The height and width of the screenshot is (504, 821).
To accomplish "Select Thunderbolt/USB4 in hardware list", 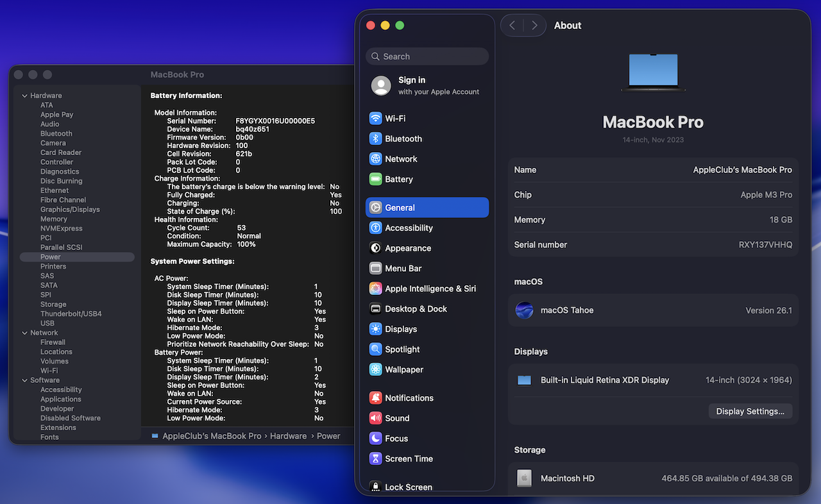I will [x=71, y=314].
